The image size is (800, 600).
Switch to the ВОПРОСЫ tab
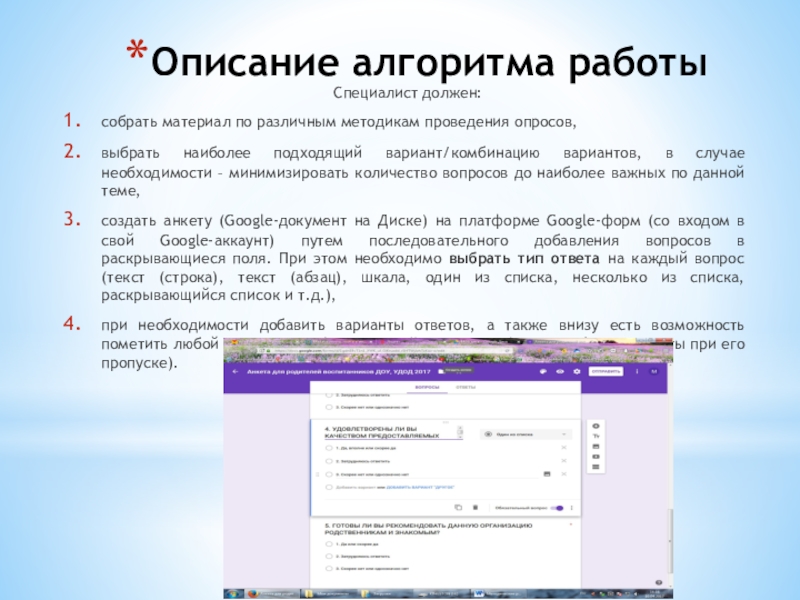pyautogui.click(x=427, y=387)
